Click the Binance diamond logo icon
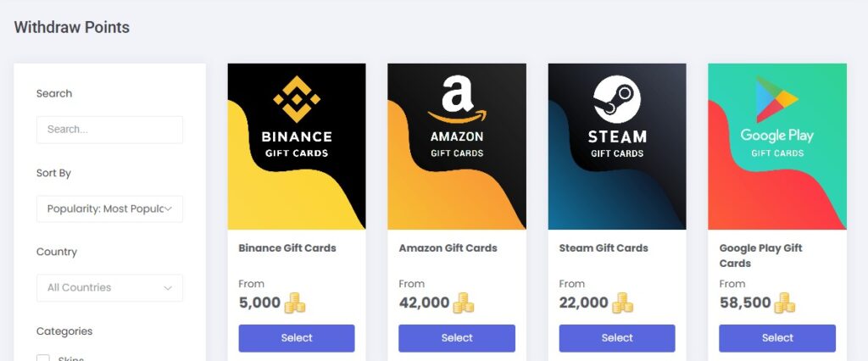 coord(296,99)
